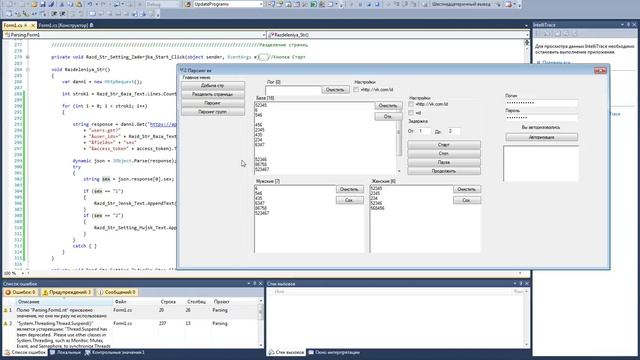Click the Save All toolbar icon
This screenshot has width=640, height=360.
pyautogui.click(x=51, y=4)
